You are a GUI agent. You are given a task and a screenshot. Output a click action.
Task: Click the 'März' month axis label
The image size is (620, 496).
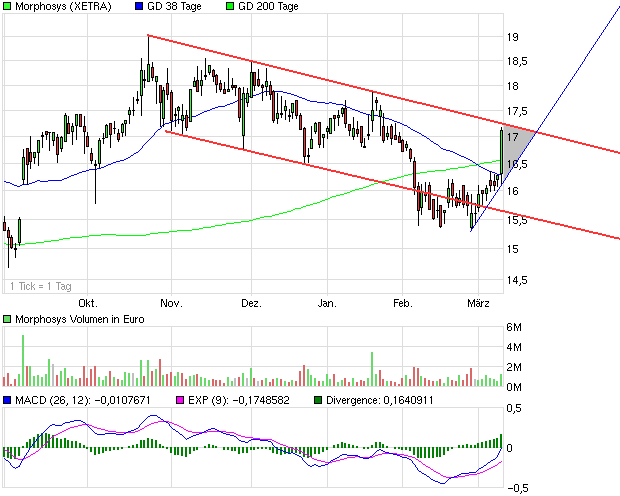pyautogui.click(x=478, y=303)
